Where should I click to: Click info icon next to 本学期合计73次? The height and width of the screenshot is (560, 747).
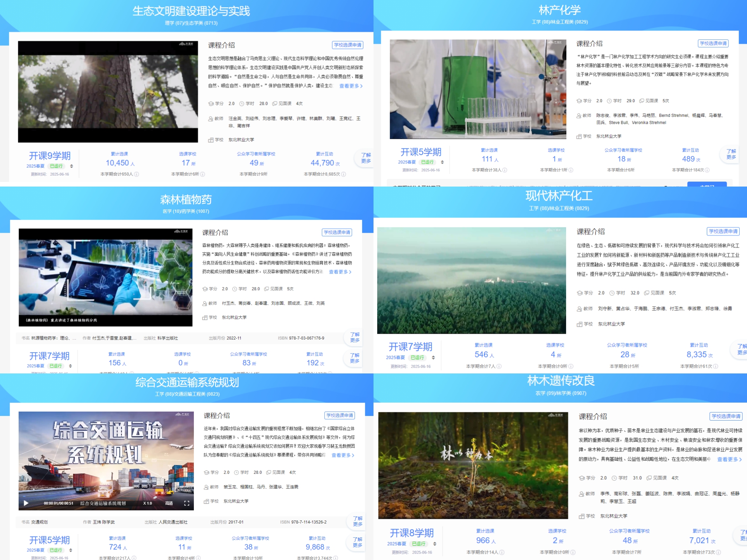[x=718, y=552]
